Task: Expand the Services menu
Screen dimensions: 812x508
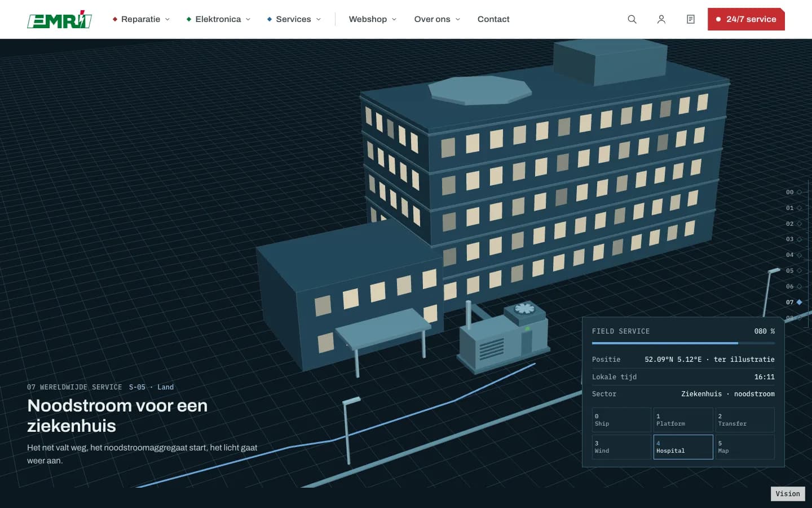Action: [294, 19]
